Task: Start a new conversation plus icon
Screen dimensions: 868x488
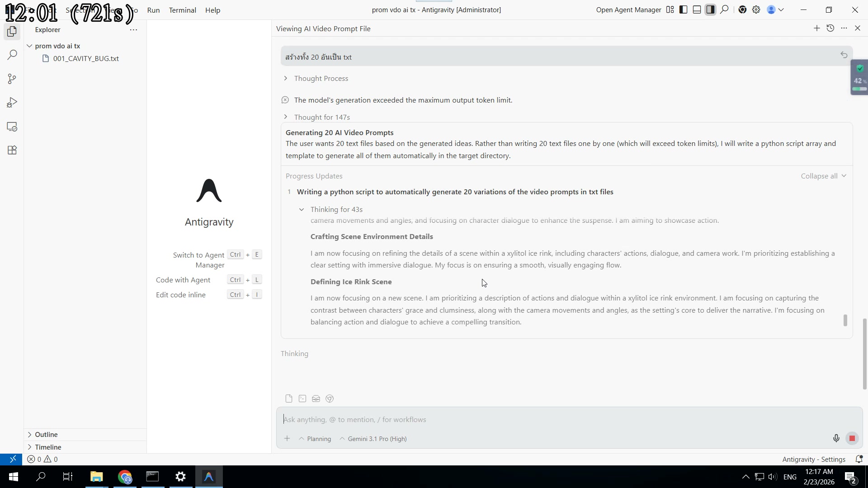Action: pos(816,28)
